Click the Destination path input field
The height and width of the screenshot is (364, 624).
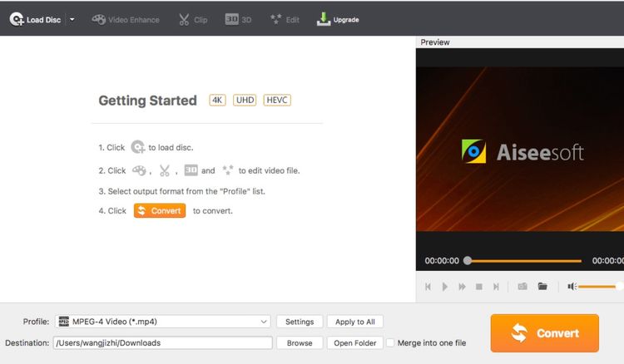point(163,342)
